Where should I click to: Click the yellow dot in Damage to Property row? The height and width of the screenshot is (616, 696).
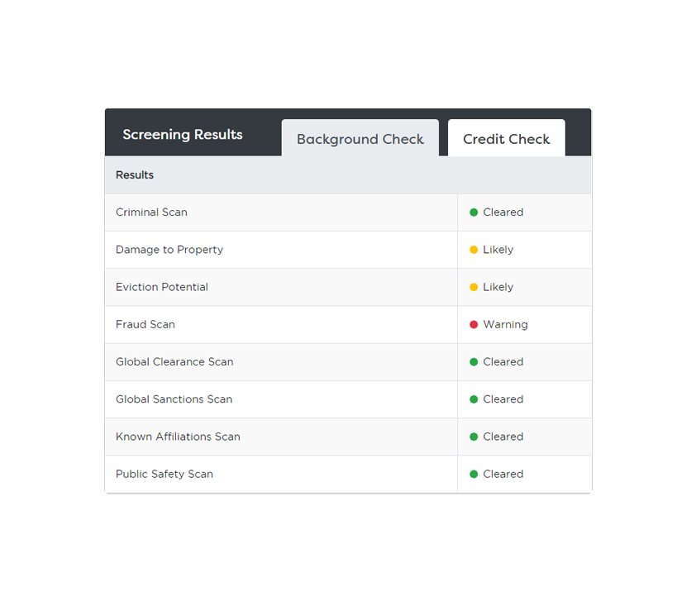click(474, 250)
